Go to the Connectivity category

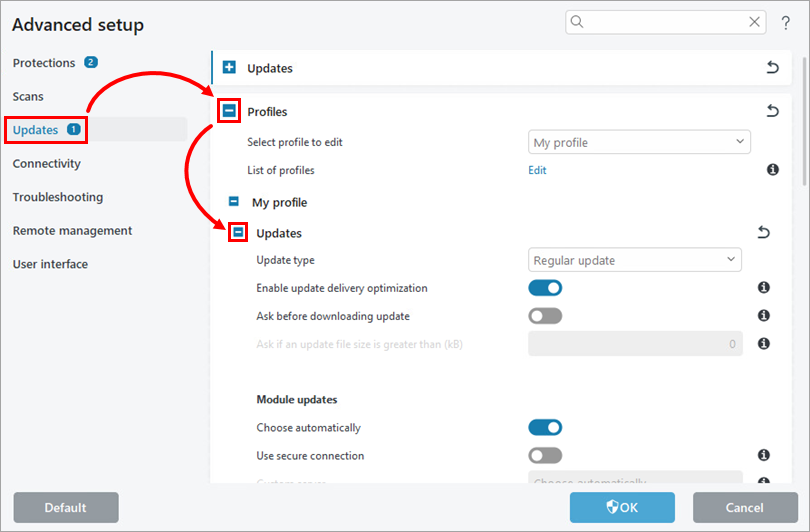47,163
